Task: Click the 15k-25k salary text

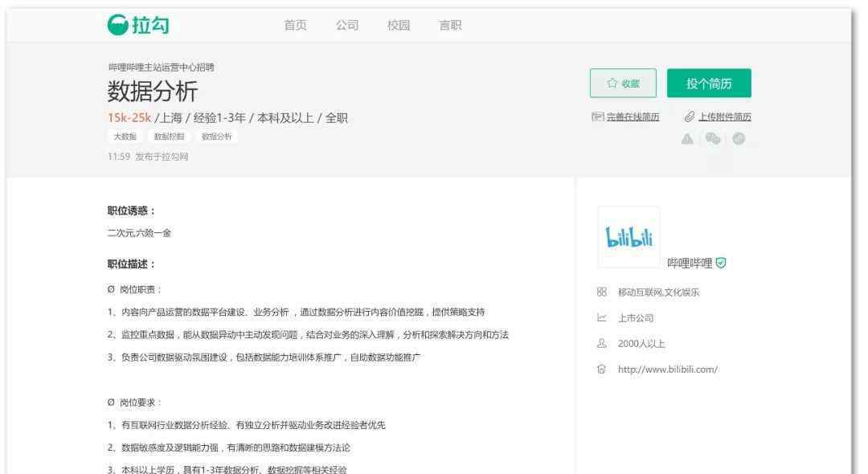Action: tap(129, 118)
